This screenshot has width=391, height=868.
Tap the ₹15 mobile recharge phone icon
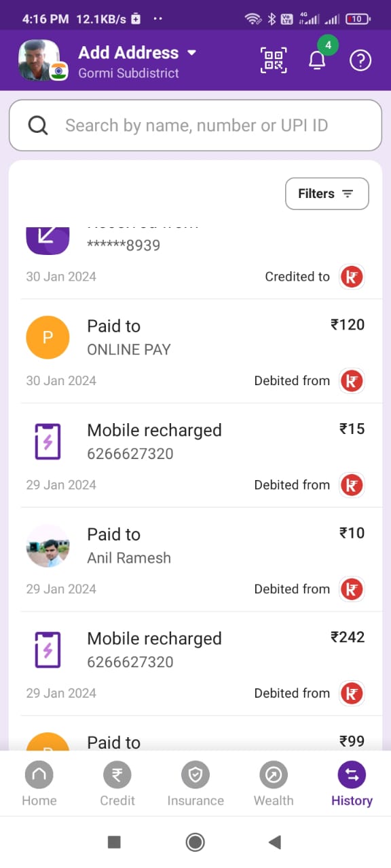[x=48, y=441]
